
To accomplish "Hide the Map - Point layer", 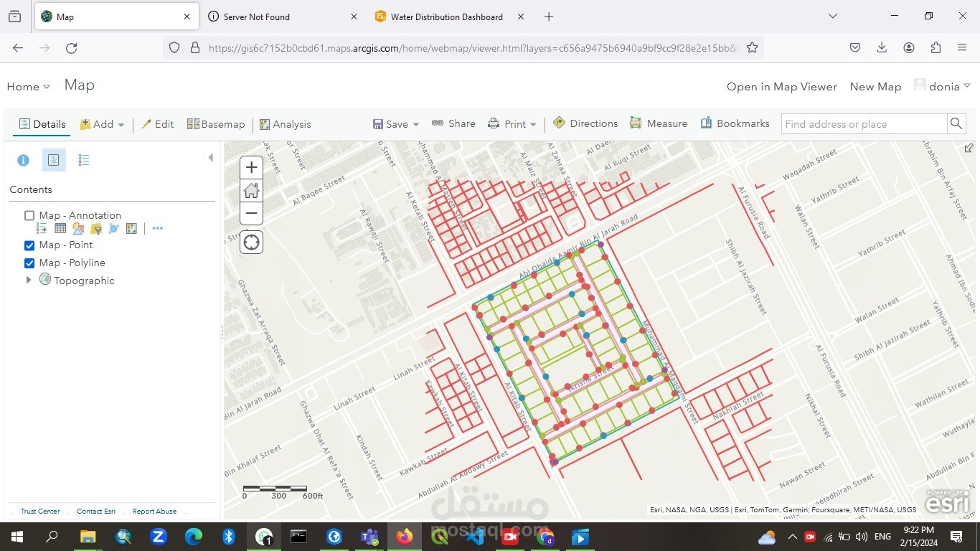I will click(x=29, y=245).
